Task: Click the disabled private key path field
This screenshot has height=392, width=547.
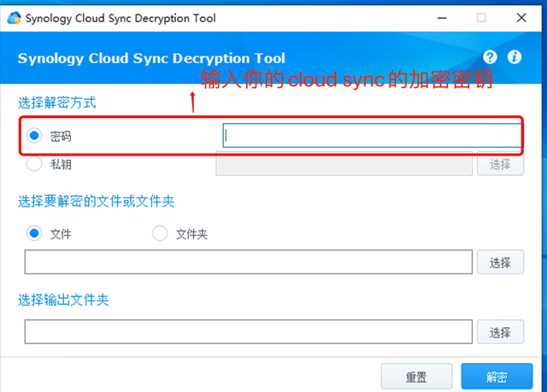Action: tap(344, 164)
